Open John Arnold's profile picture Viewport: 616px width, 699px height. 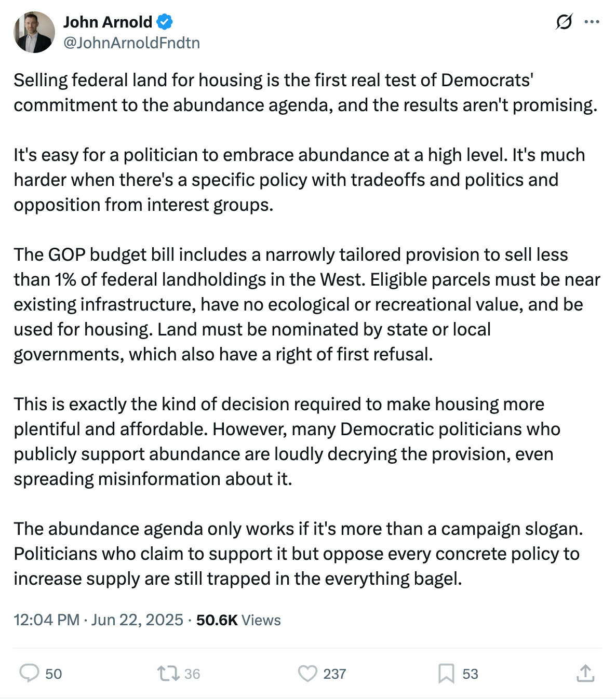click(34, 32)
